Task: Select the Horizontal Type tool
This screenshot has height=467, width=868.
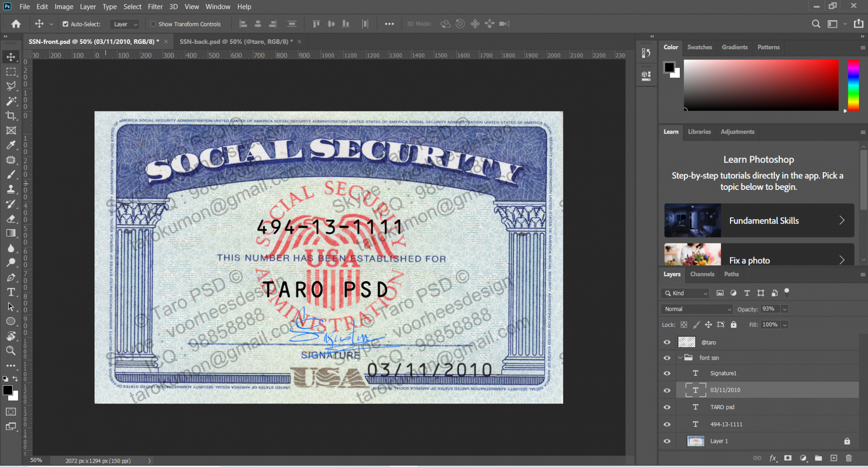Action: pyautogui.click(x=11, y=292)
